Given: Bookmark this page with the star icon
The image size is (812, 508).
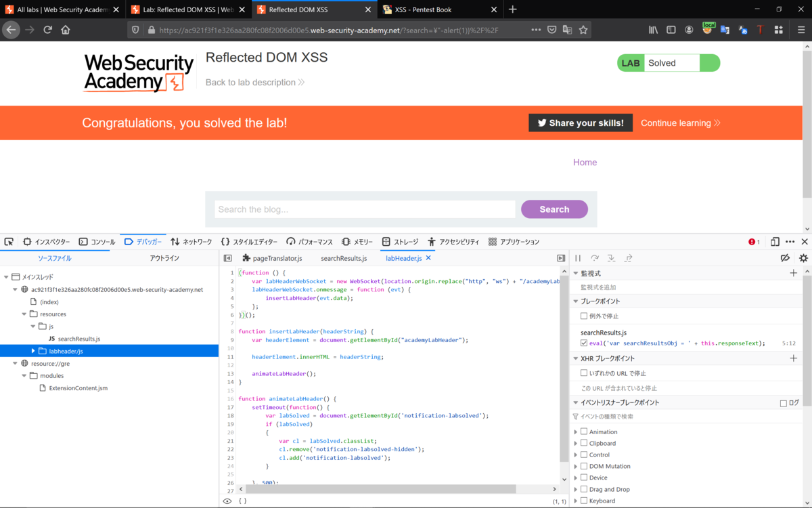Looking at the screenshot, I should pos(583,30).
